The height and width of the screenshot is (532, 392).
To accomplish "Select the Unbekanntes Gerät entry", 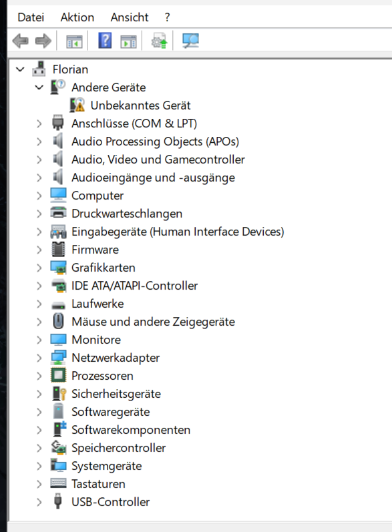I will point(140,105).
